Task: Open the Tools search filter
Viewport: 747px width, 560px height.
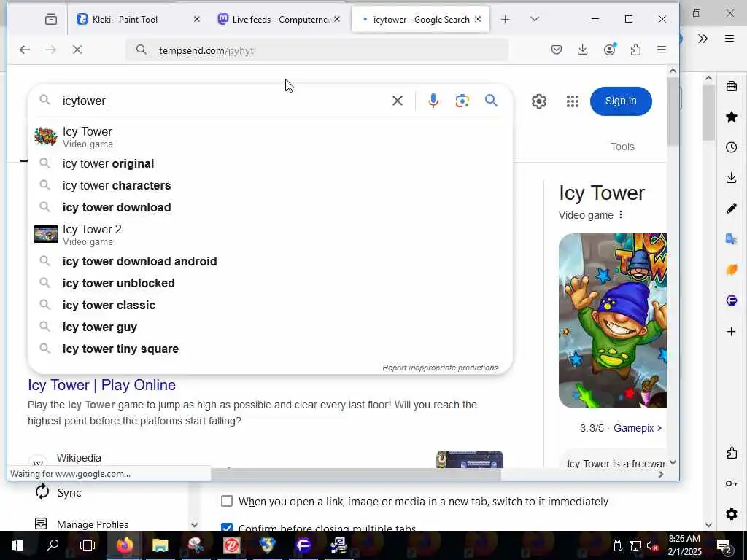Action: coord(622,147)
